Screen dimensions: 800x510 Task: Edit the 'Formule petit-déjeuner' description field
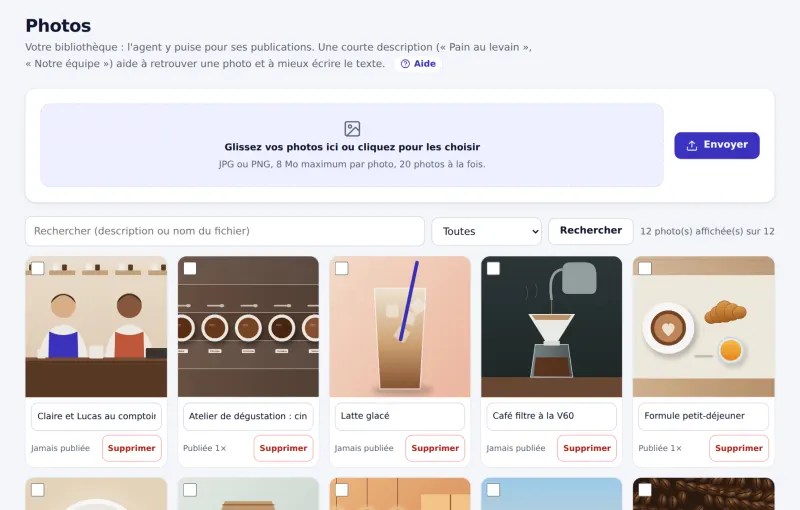tap(704, 416)
